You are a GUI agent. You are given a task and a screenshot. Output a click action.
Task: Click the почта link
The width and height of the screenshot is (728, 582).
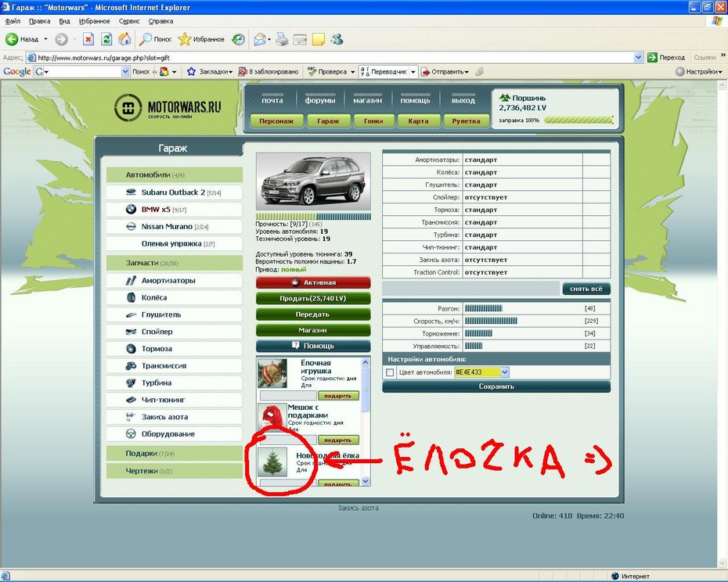pos(272,100)
